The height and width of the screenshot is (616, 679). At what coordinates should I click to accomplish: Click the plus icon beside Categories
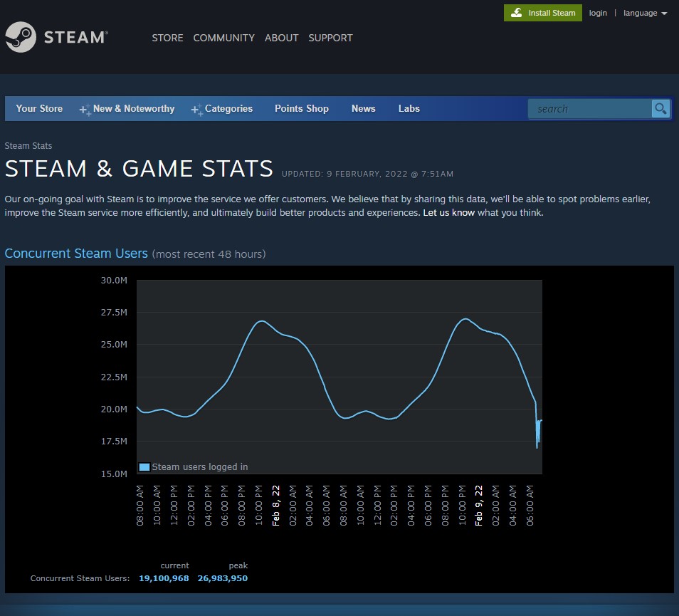click(x=196, y=110)
